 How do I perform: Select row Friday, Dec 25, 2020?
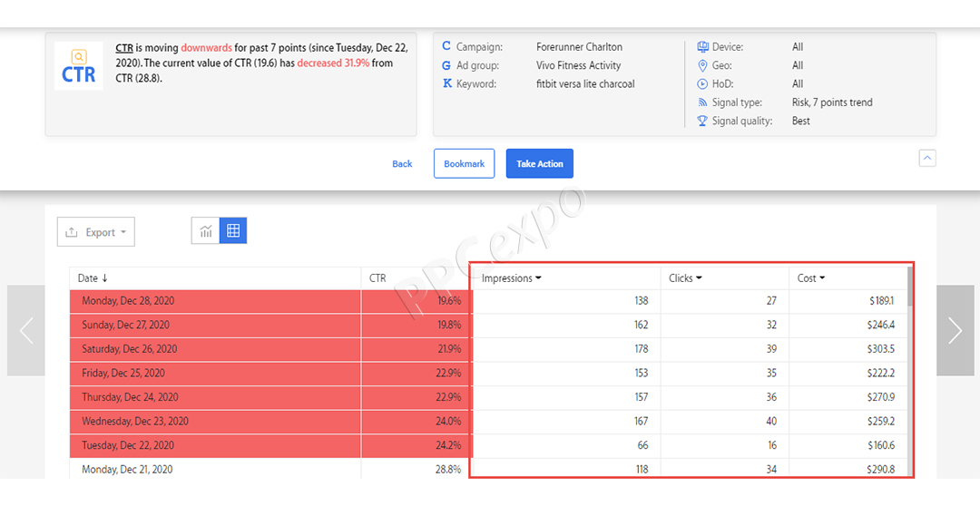[487, 373]
